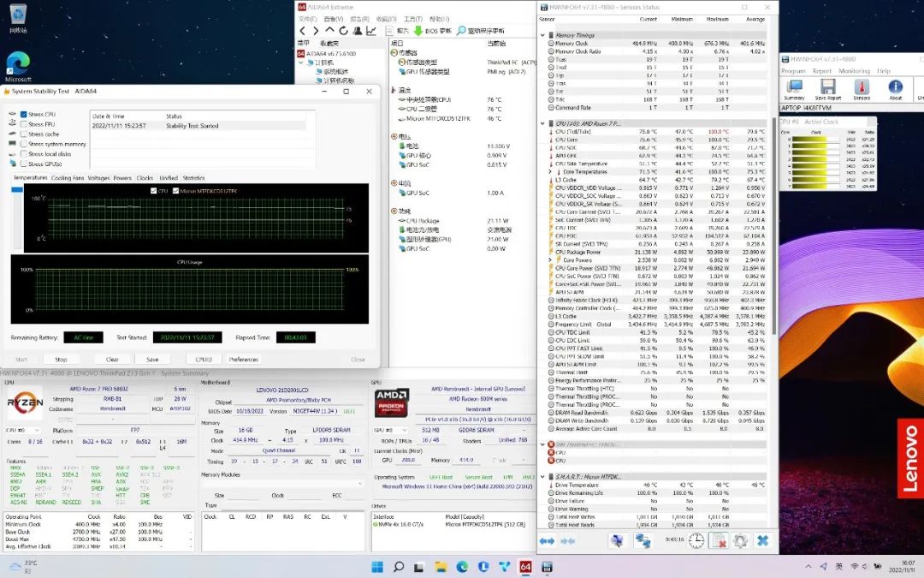Refresh the AIDA64 sensor page
Image resolution: width=924 pixels, height=578 pixels.
point(344,31)
